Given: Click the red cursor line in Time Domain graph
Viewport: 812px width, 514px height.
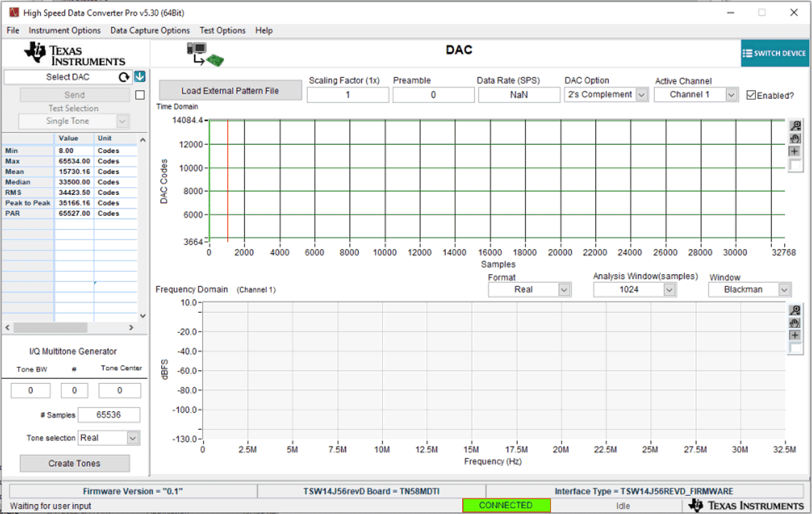Looking at the screenshot, I should click(x=228, y=181).
